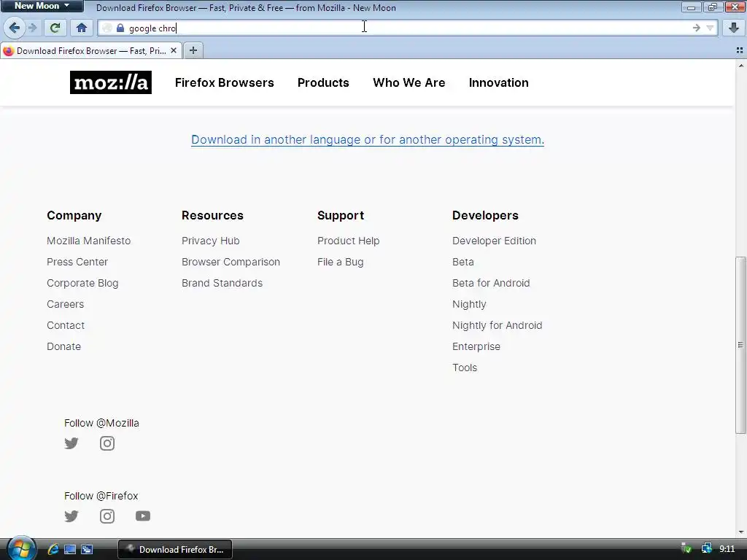This screenshot has height=560, width=747.
Task: Open the Beta link
Action: (463, 262)
